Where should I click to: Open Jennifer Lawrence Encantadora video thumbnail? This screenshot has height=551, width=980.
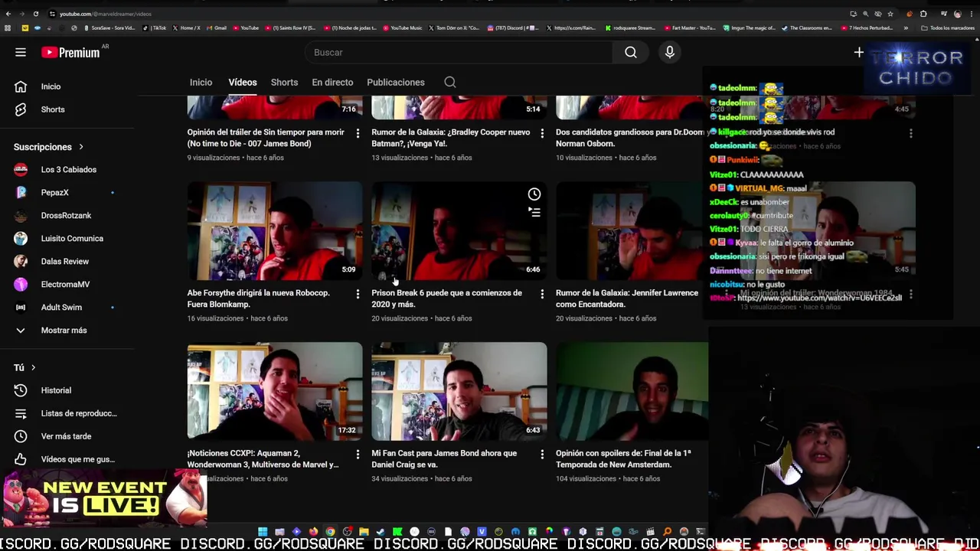point(632,231)
